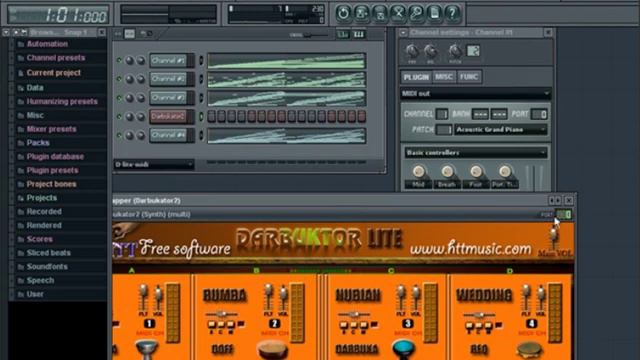Click the crossed-tools icon in top toolbar
The width and height of the screenshot is (640, 360).
(x=398, y=13)
